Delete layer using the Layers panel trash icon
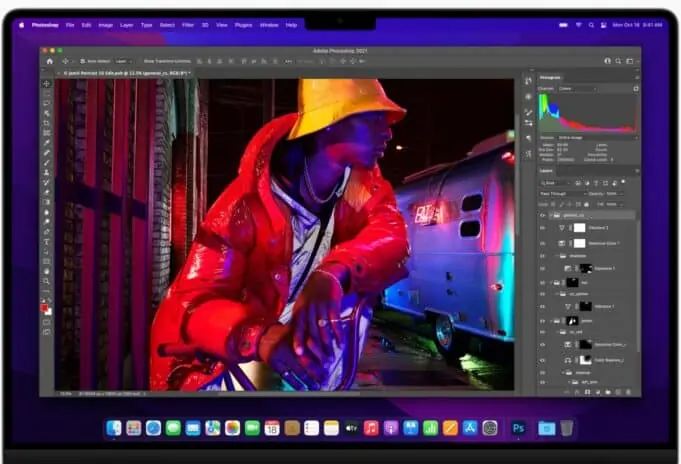 pyautogui.click(x=628, y=392)
